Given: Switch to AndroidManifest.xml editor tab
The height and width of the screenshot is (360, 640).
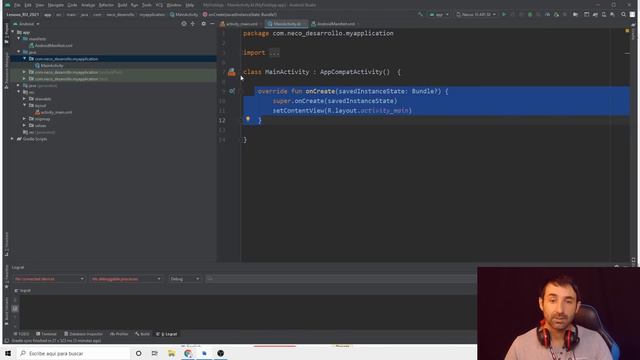Looking at the screenshot, I should coord(333,24).
